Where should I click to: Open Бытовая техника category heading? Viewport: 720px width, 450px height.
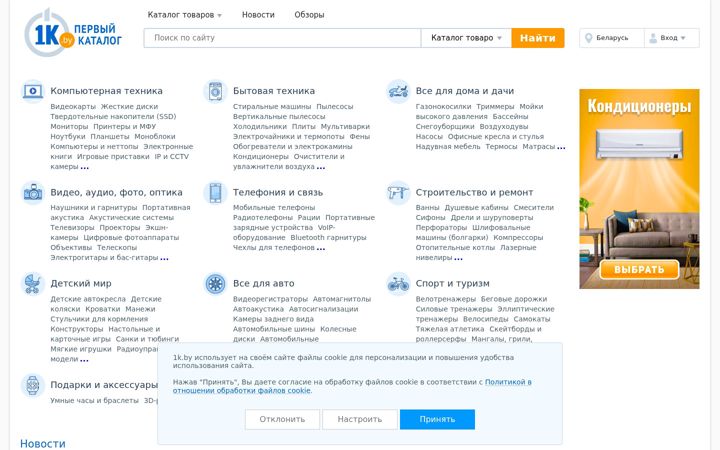274,91
